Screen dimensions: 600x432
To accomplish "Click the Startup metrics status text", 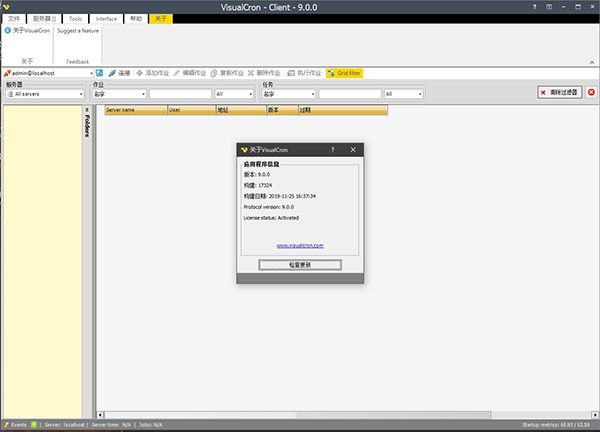I will 556,425.
